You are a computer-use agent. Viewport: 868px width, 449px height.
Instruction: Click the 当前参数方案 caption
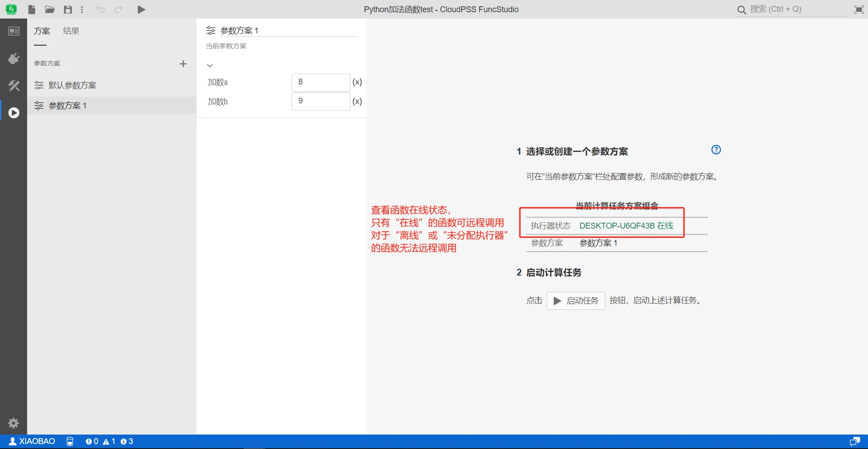click(x=226, y=46)
